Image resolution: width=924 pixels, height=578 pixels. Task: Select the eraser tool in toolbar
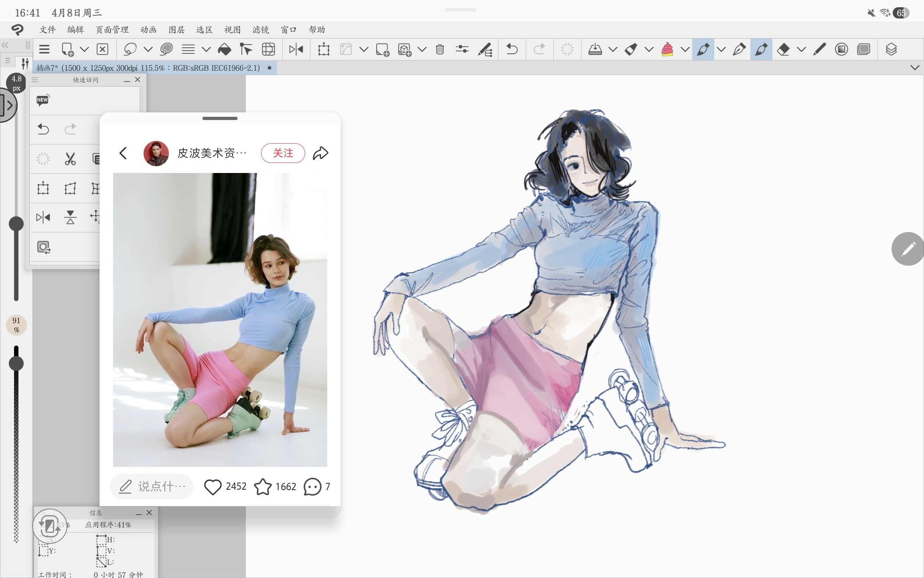[783, 49]
